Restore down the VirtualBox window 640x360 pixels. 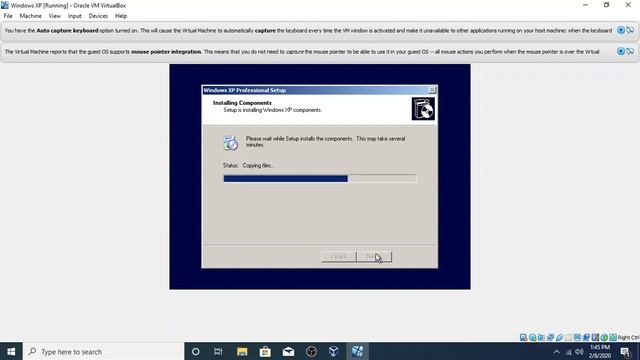click(x=607, y=5)
